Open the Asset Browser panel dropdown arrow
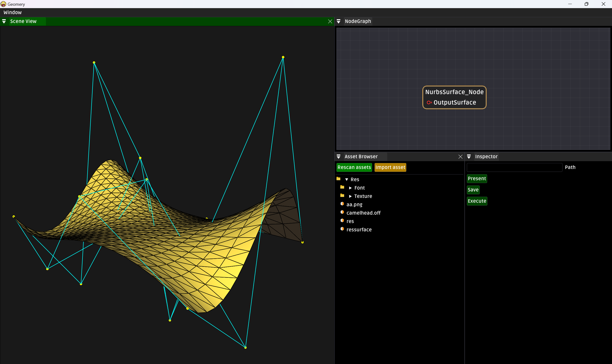Viewport: 612px width, 364px height. tap(338, 157)
